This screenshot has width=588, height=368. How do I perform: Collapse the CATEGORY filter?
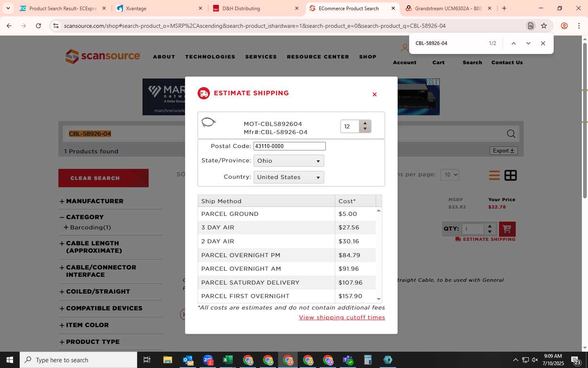click(82, 217)
